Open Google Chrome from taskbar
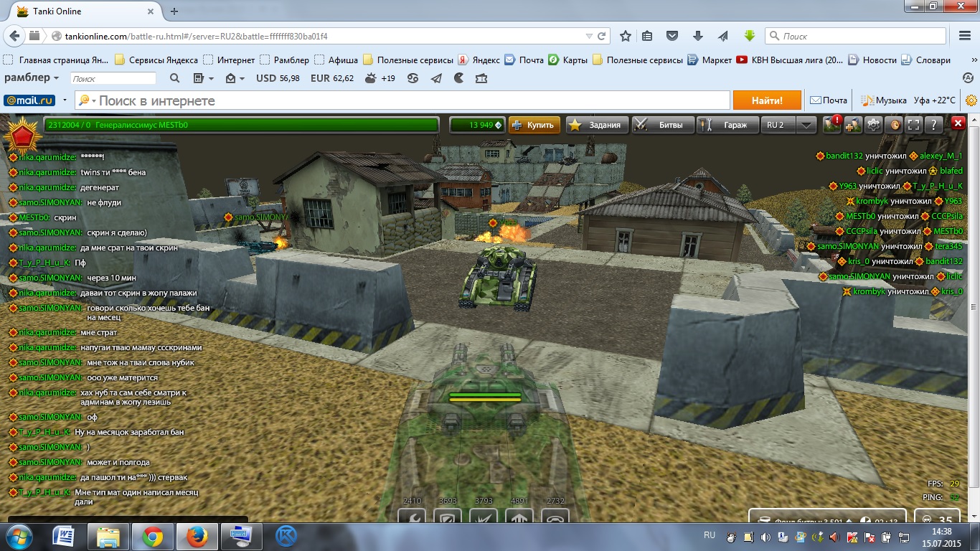Screen dimensions: 980x551 (x=152, y=536)
